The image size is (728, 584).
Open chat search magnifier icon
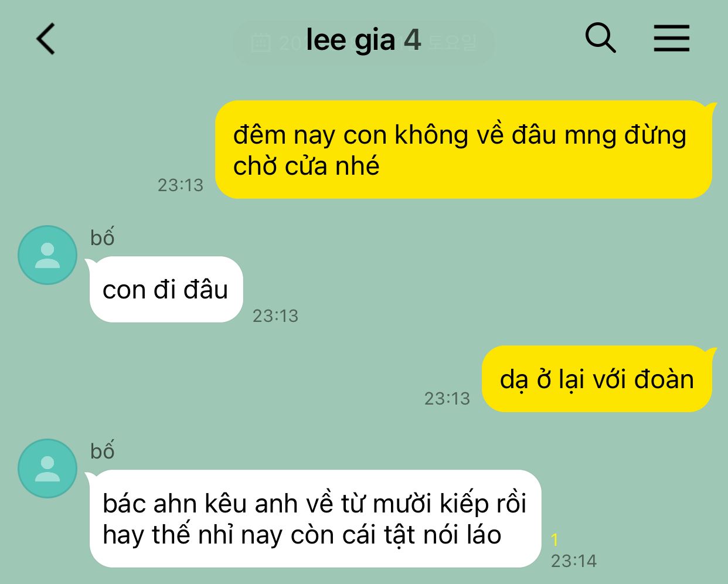[x=600, y=38]
